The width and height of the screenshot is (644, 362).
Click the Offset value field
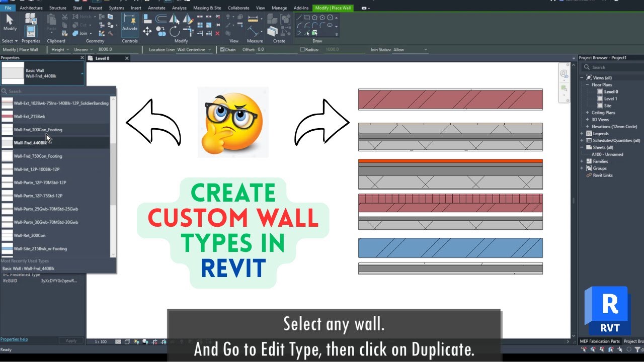(277, 50)
